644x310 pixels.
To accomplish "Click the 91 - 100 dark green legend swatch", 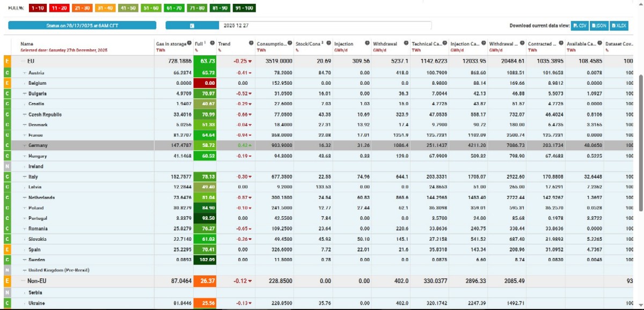I will pos(245,8).
